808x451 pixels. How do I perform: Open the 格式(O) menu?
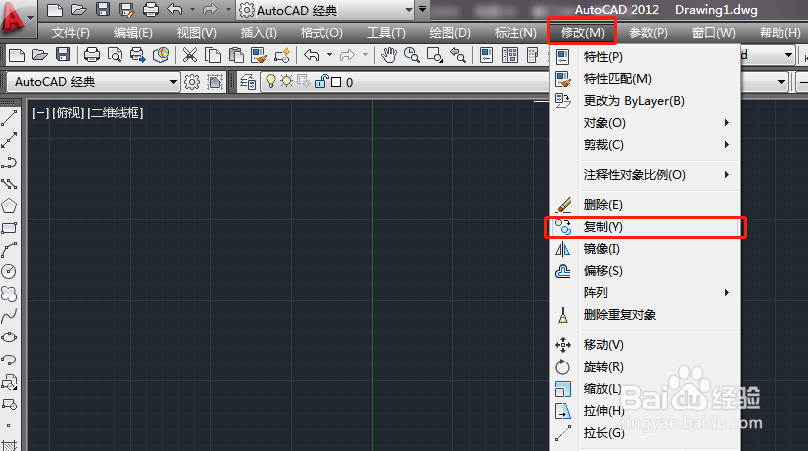(x=322, y=33)
